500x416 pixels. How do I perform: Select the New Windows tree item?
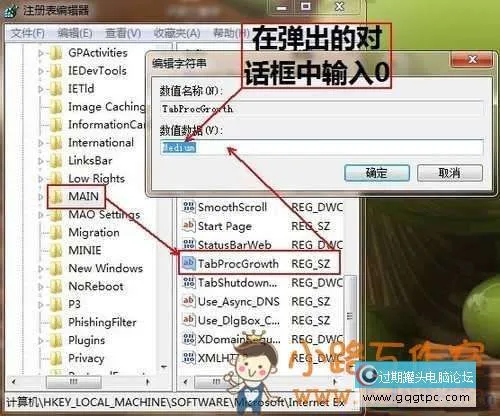pyautogui.click(x=105, y=269)
